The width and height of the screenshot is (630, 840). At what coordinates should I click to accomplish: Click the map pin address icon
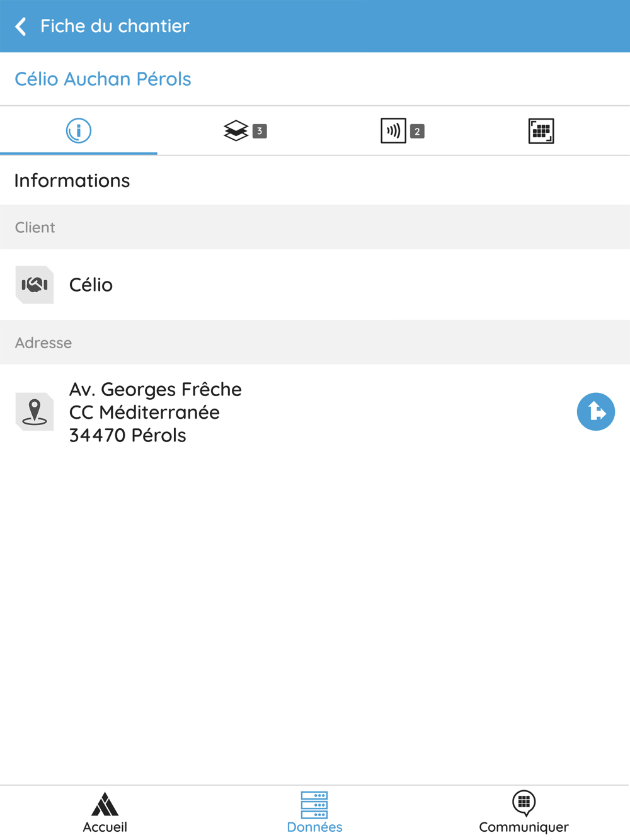point(35,412)
